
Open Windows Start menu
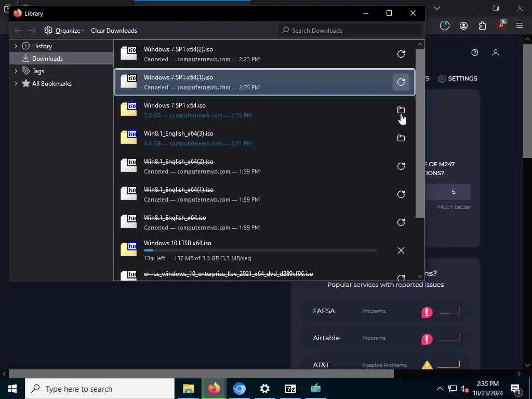pos(12,389)
